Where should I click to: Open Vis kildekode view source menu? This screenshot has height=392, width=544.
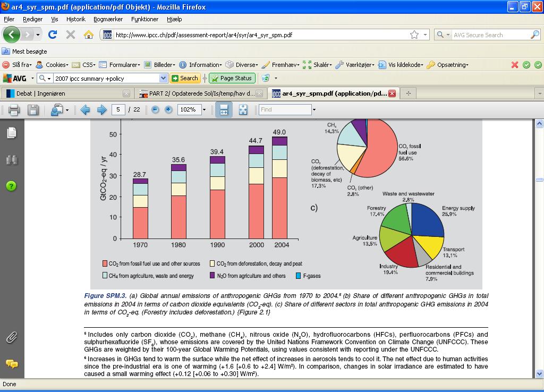[401, 65]
